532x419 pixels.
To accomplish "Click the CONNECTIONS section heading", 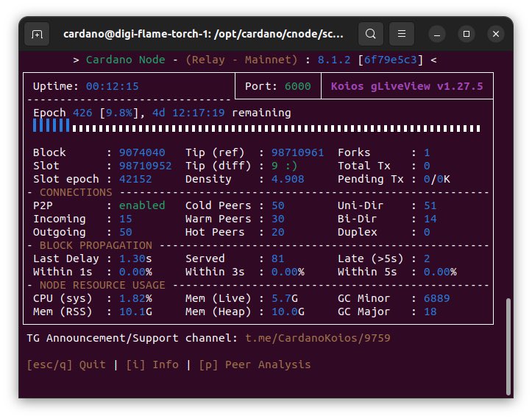I will tap(76, 192).
